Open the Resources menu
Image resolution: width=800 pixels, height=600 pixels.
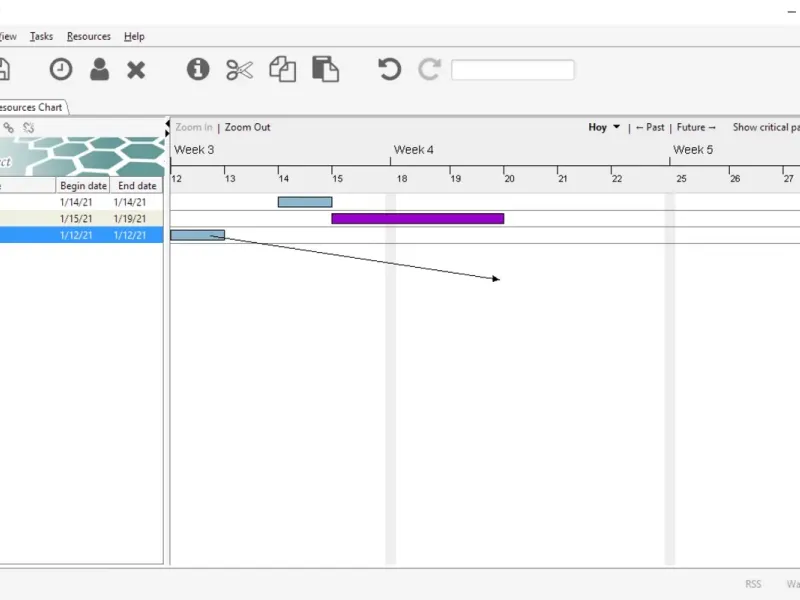pos(89,37)
